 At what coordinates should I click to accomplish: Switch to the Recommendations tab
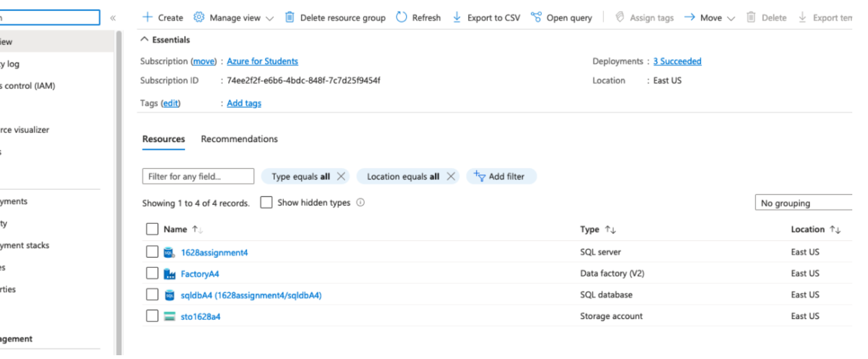coord(239,139)
